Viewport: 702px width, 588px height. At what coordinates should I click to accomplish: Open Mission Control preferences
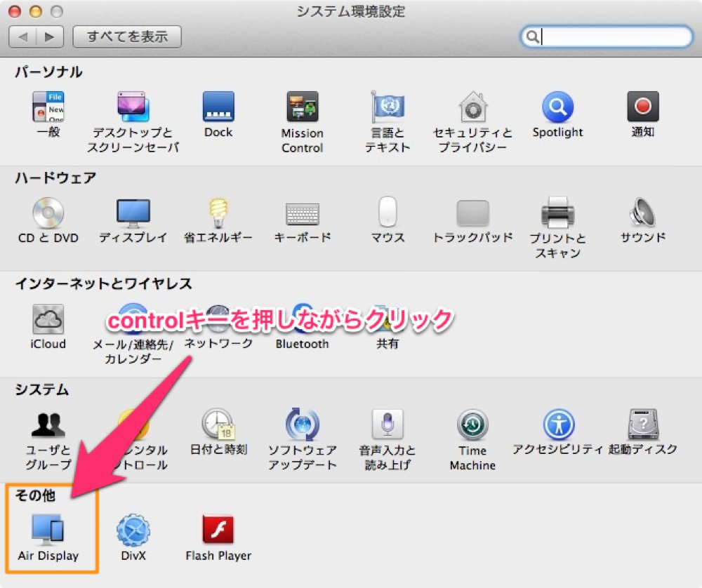[302, 107]
